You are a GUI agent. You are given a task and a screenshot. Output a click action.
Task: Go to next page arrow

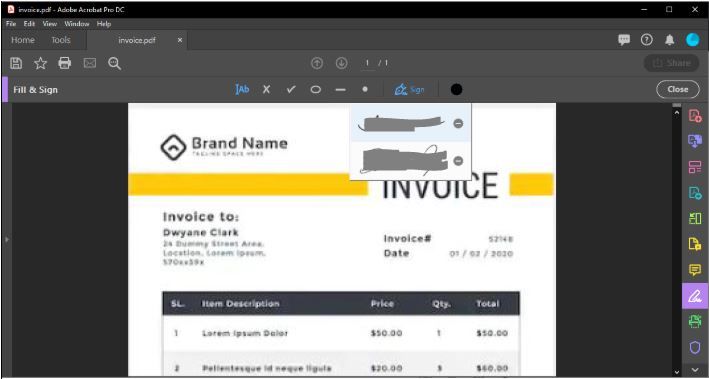point(341,64)
